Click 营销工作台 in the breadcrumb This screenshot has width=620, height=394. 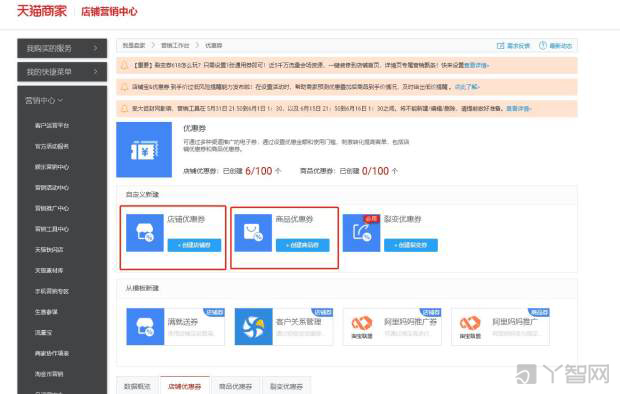pyautogui.click(x=175, y=45)
